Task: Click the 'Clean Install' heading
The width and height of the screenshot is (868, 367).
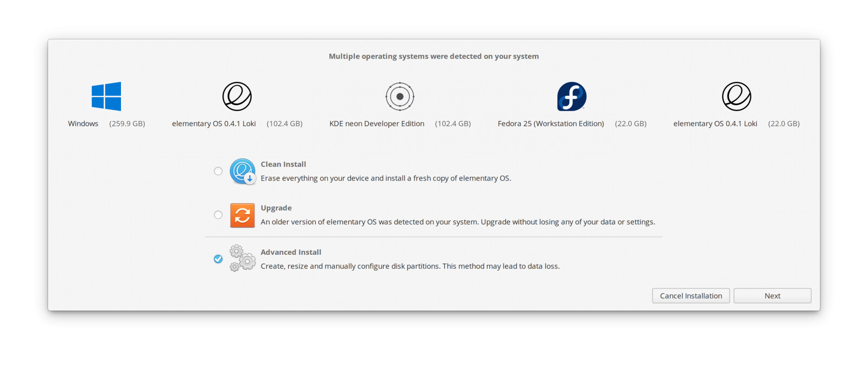Action: [x=283, y=164]
